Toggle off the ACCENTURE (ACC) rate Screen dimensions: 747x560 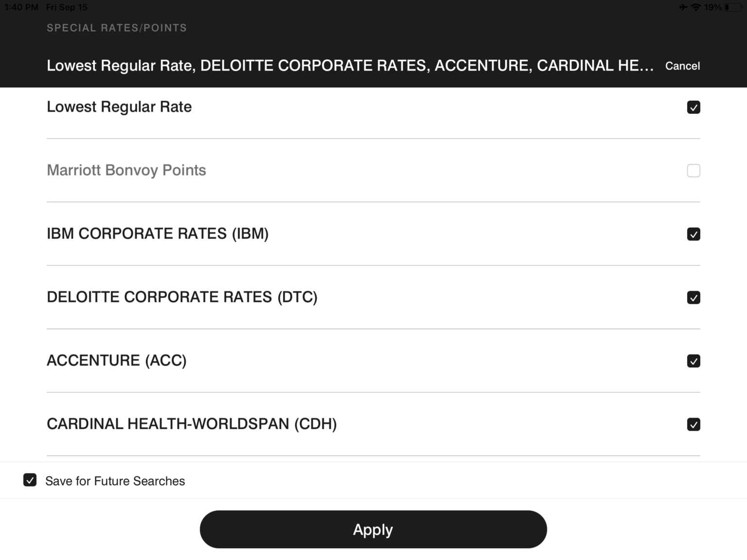click(694, 361)
